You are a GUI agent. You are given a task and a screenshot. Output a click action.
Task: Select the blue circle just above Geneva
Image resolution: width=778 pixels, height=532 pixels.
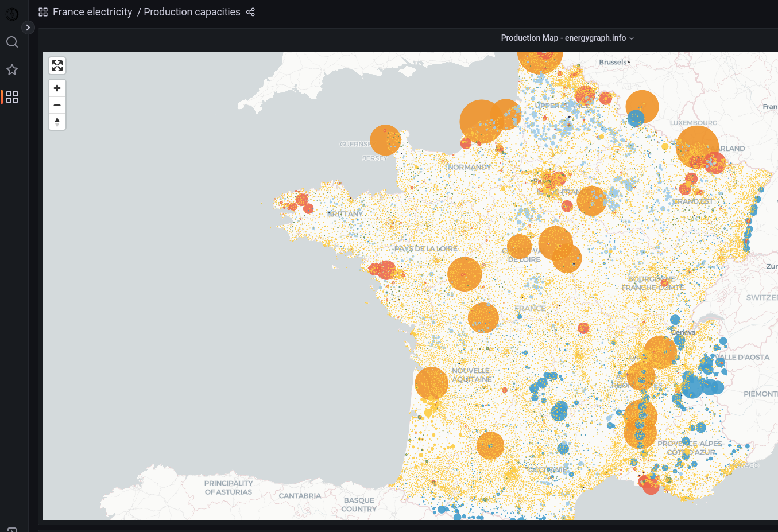pos(675,320)
